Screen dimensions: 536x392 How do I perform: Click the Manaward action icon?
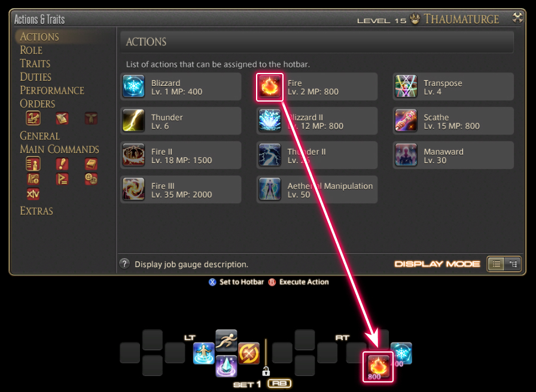tap(406, 155)
